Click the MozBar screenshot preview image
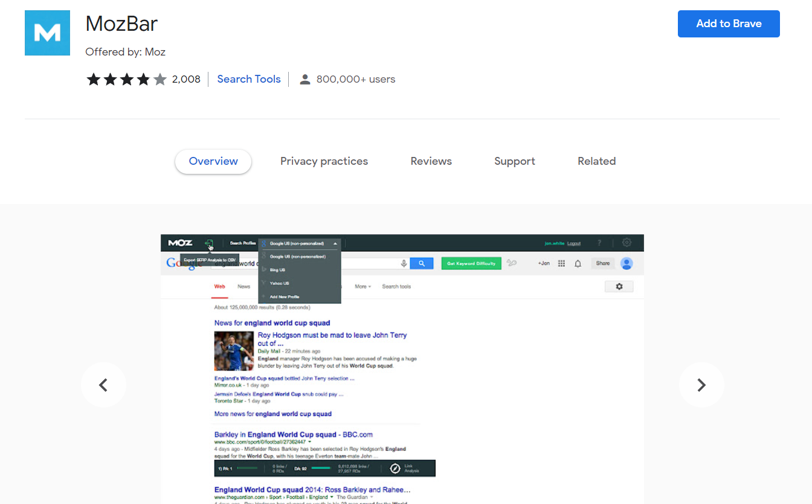The width and height of the screenshot is (812, 504). tap(402, 369)
